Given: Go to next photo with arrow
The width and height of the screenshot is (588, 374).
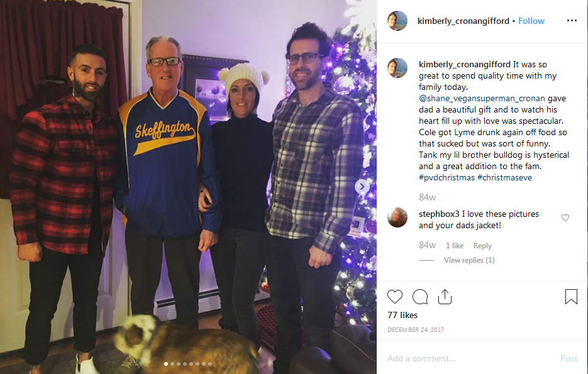Looking at the screenshot, I should click(362, 186).
